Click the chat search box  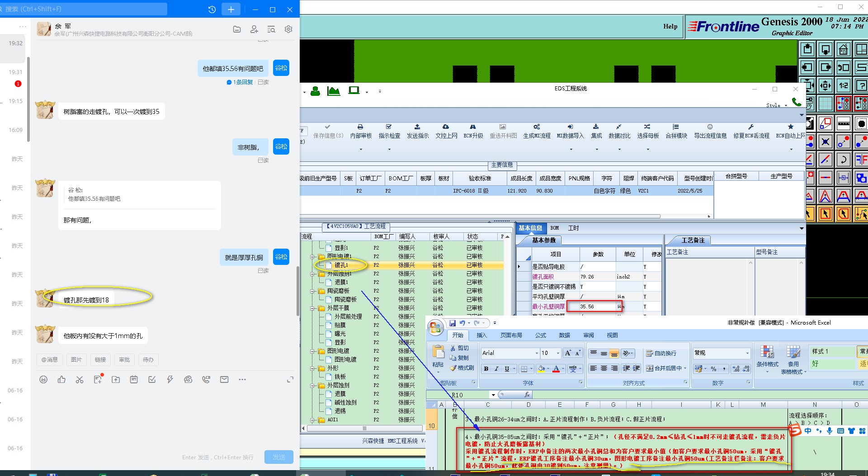84,9
